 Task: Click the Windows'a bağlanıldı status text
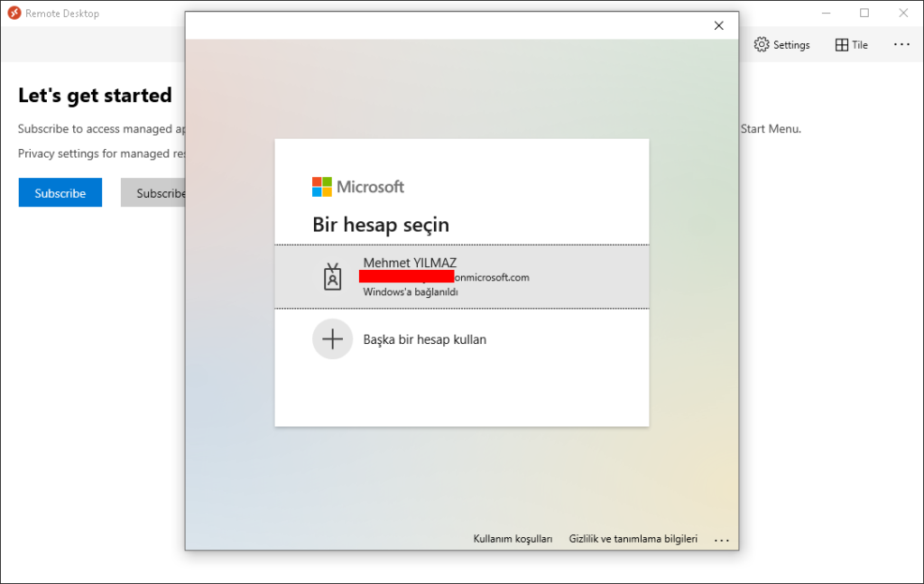pos(411,292)
